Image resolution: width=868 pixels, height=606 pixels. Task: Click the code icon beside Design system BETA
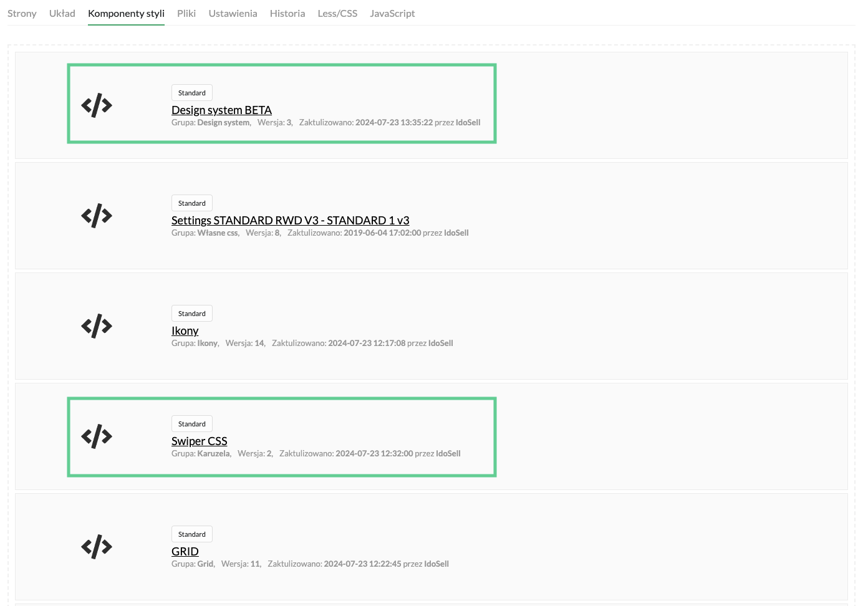tap(96, 104)
